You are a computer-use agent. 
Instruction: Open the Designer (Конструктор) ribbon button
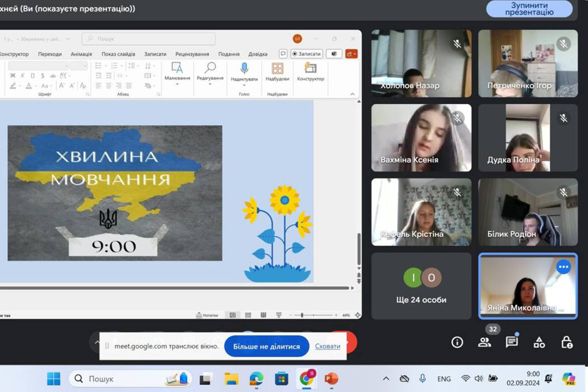(x=310, y=72)
